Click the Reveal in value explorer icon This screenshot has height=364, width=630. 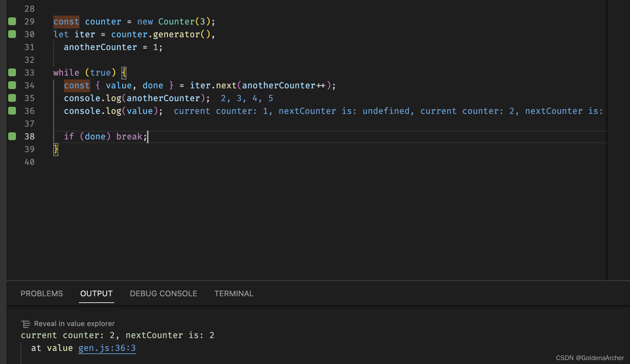pos(26,324)
